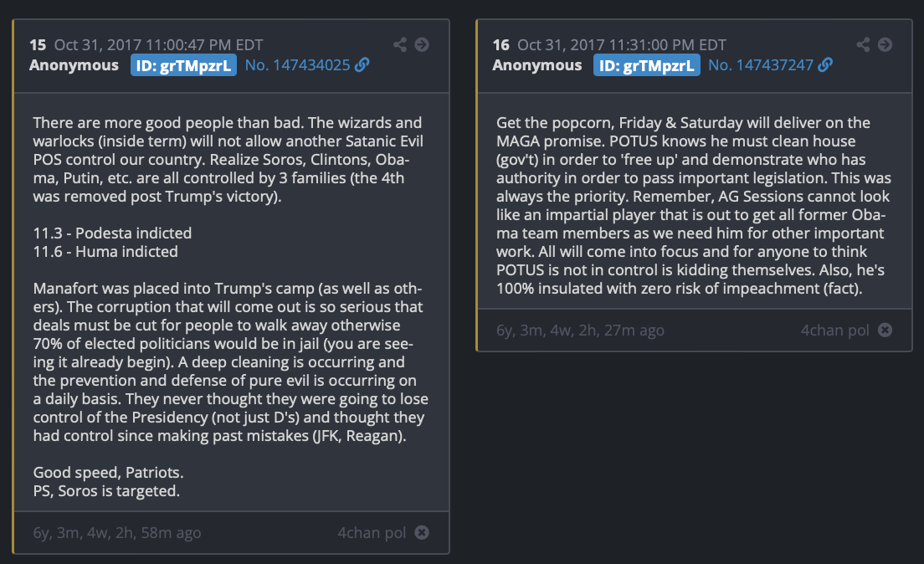Screen dimensions: 924x564
Task: Click share icon on post 15
Action: click(400, 44)
